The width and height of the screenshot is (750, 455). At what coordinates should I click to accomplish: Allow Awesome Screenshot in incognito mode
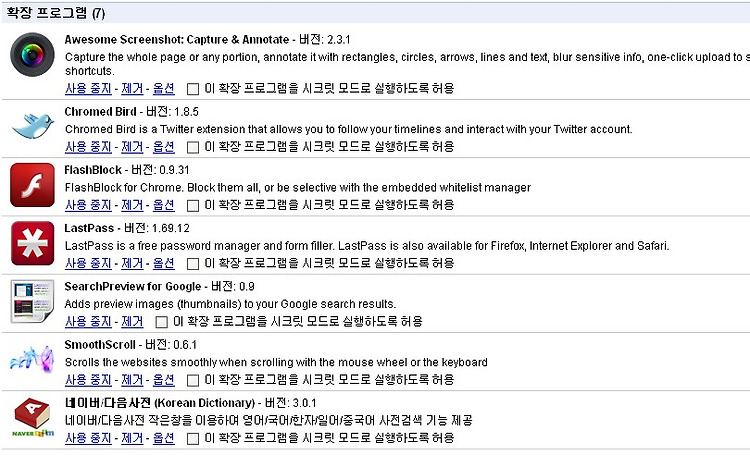tap(193, 89)
